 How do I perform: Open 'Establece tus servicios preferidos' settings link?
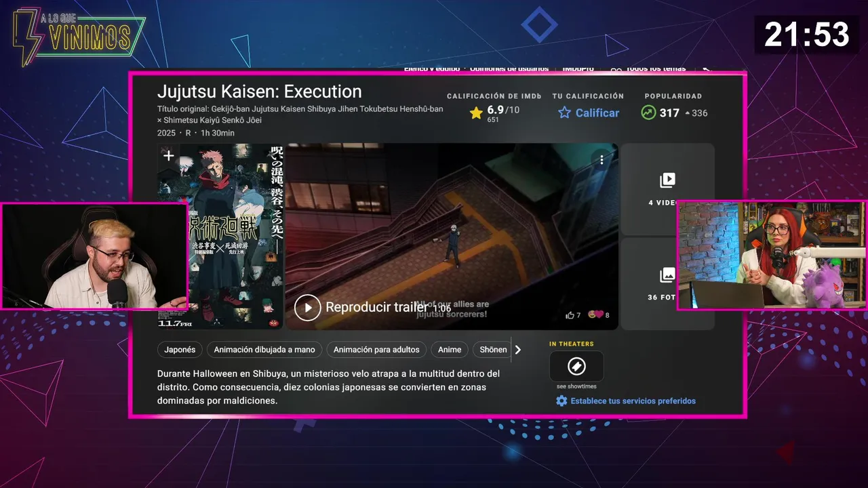(626, 401)
